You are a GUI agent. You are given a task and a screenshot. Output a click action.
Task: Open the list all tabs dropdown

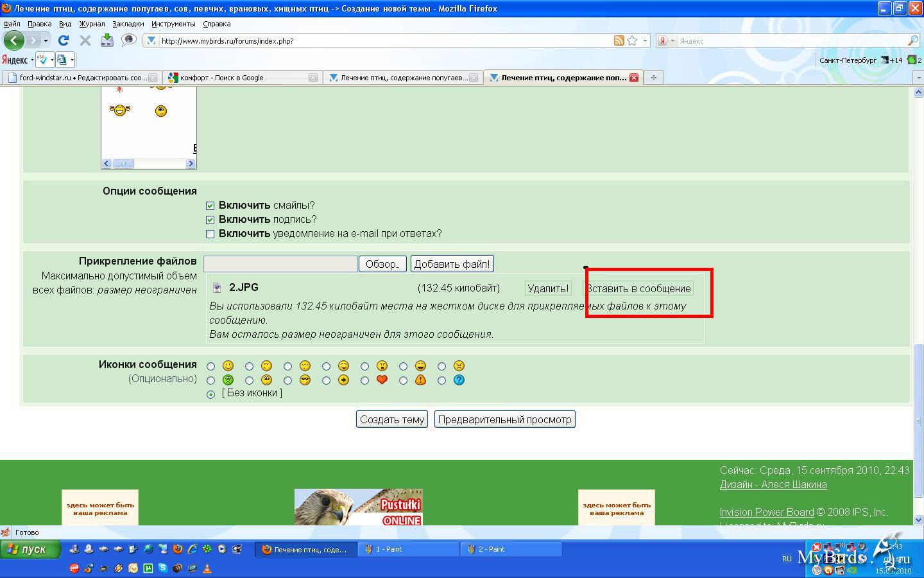[x=918, y=78]
